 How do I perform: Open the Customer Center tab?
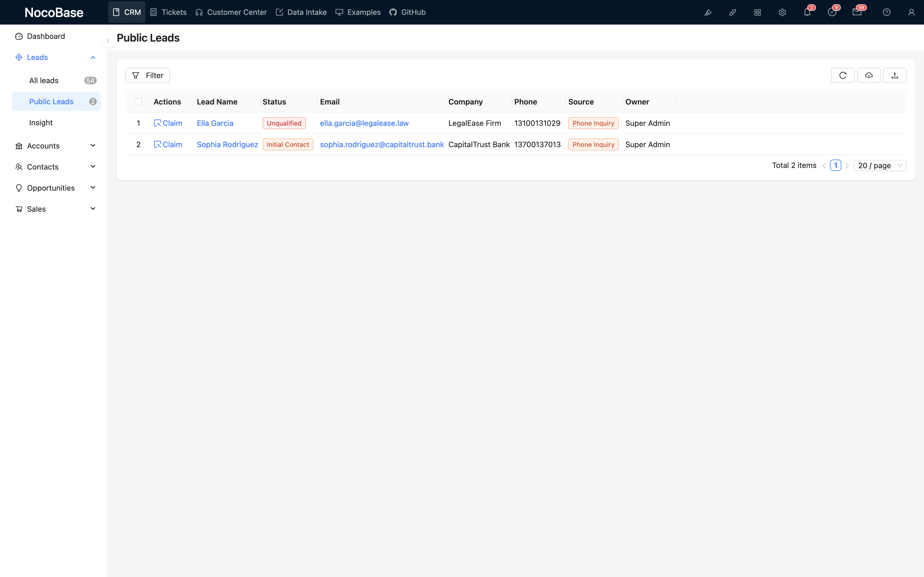coord(231,12)
